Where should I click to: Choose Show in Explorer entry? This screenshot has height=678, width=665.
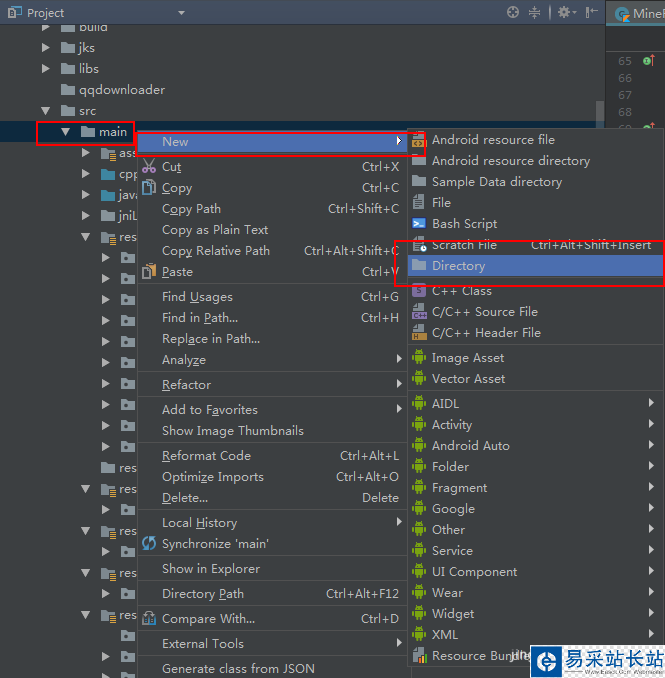tap(272, 569)
